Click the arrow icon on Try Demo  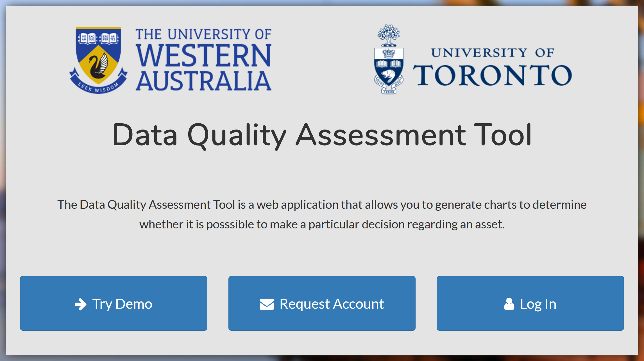(81, 304)
